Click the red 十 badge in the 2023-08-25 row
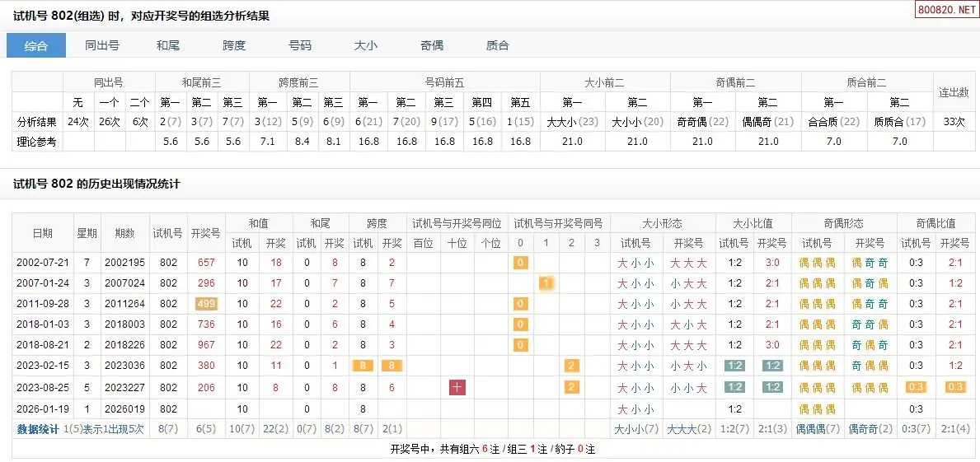This screenshot has width=980, height=462. 457,387
